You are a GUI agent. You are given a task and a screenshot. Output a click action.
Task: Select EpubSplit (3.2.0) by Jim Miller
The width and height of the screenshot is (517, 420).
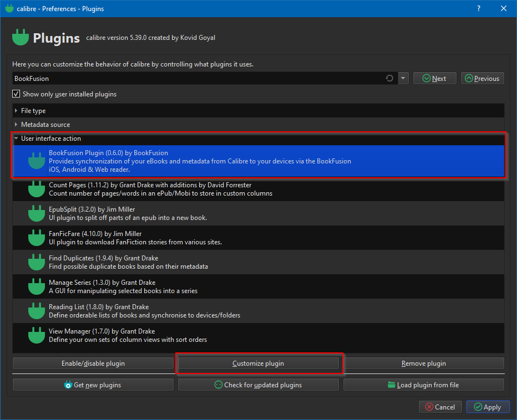pyautogui.click(x=258, y=213)
